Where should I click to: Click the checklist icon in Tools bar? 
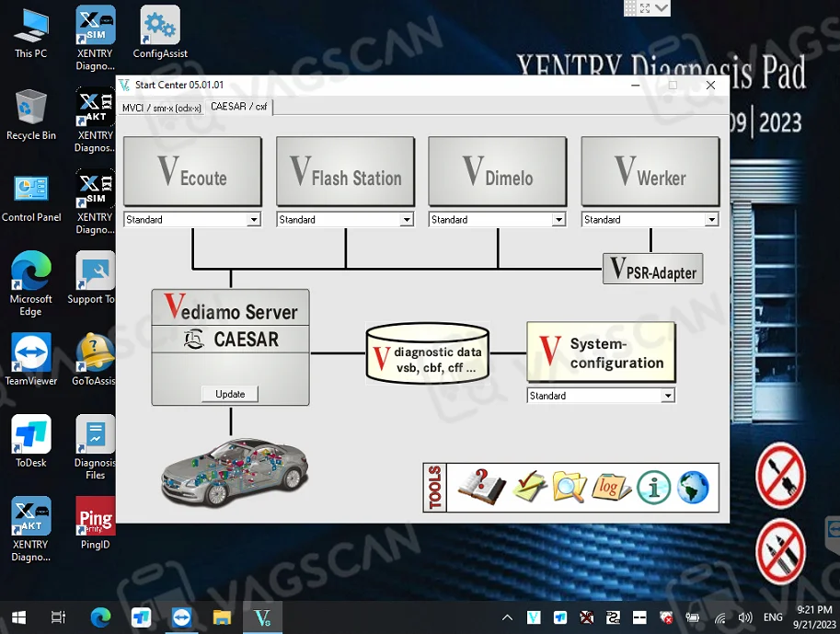(529, 486)
